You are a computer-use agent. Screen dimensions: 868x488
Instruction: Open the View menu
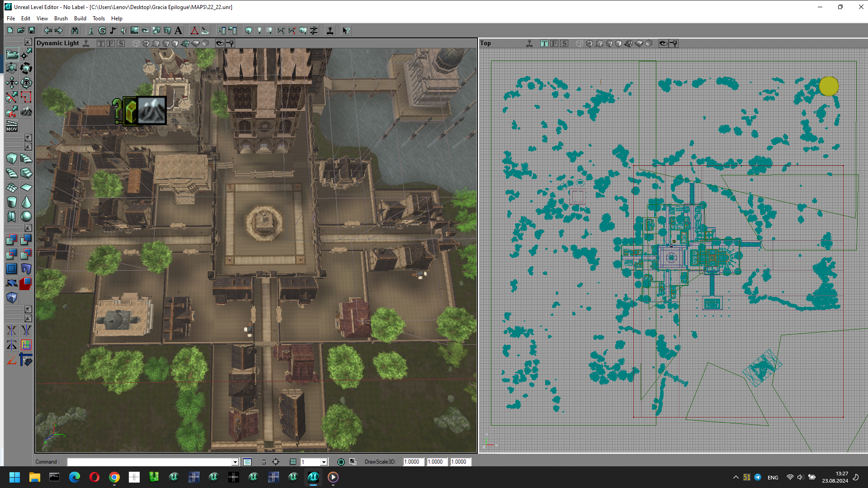click(x=42, y=19)
